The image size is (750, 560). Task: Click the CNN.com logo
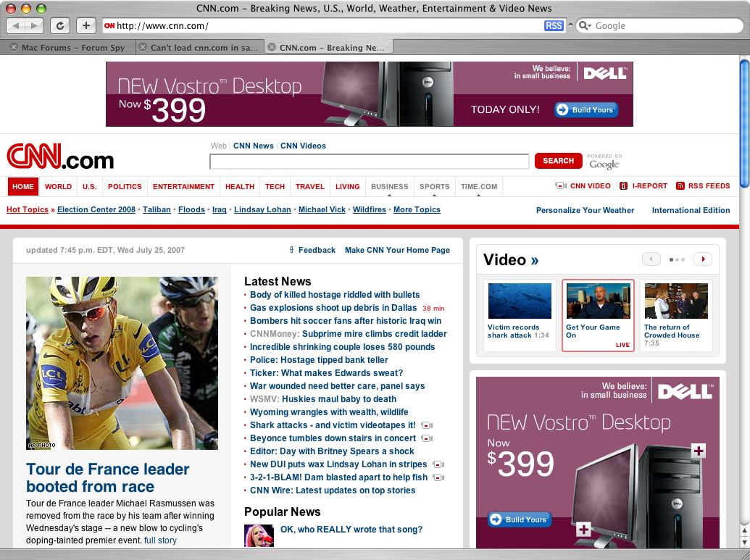pyautogui.click(x=60, y=156)
